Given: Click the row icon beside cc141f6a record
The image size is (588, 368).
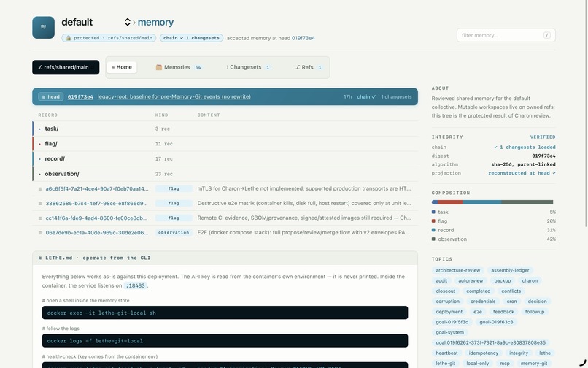Looking at the screenshot, I should click(x=40, y=218).
